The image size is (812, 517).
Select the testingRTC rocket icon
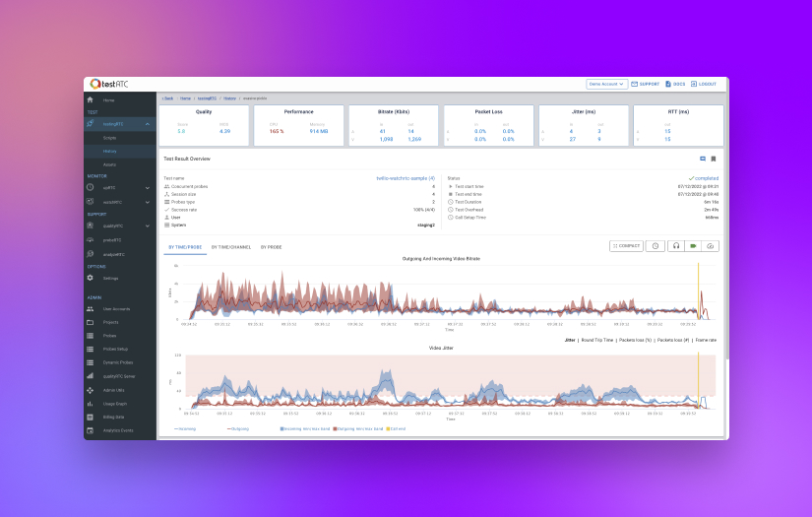[91, 124]
